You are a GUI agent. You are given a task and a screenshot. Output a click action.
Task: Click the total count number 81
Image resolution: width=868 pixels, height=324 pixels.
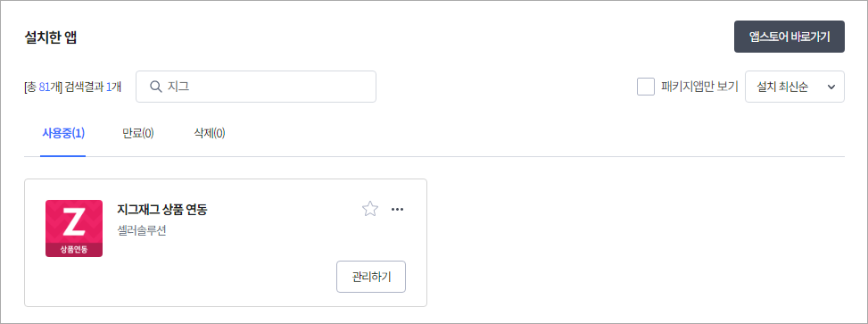click(x=45, y=87)
